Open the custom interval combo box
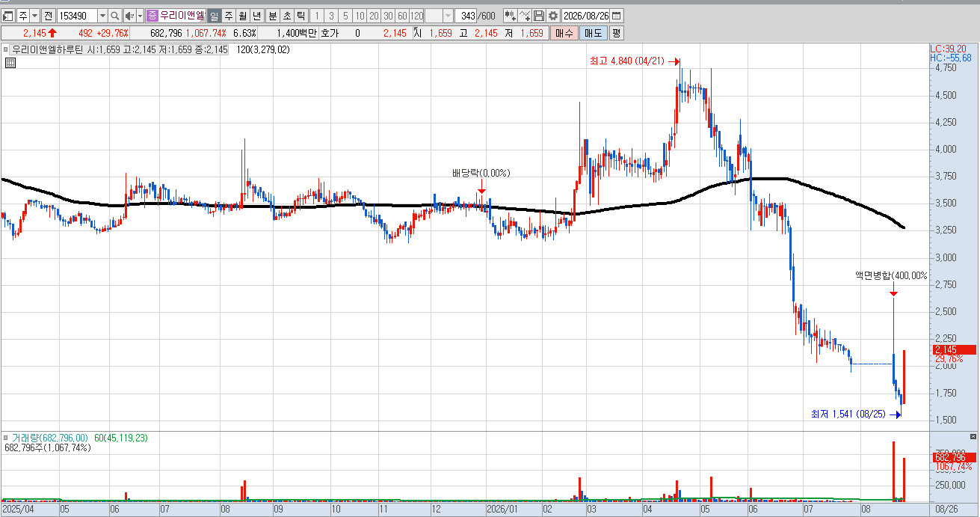 (440, 16)
